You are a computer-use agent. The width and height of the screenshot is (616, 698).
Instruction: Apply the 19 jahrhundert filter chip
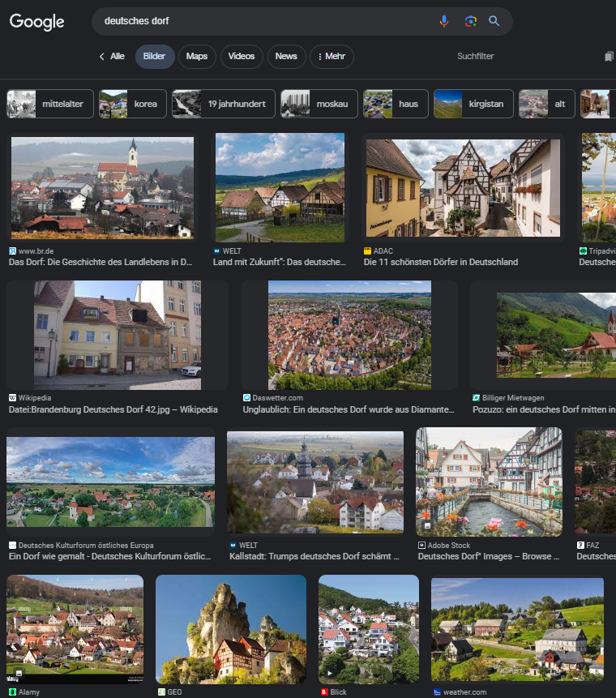coord(224,104)
